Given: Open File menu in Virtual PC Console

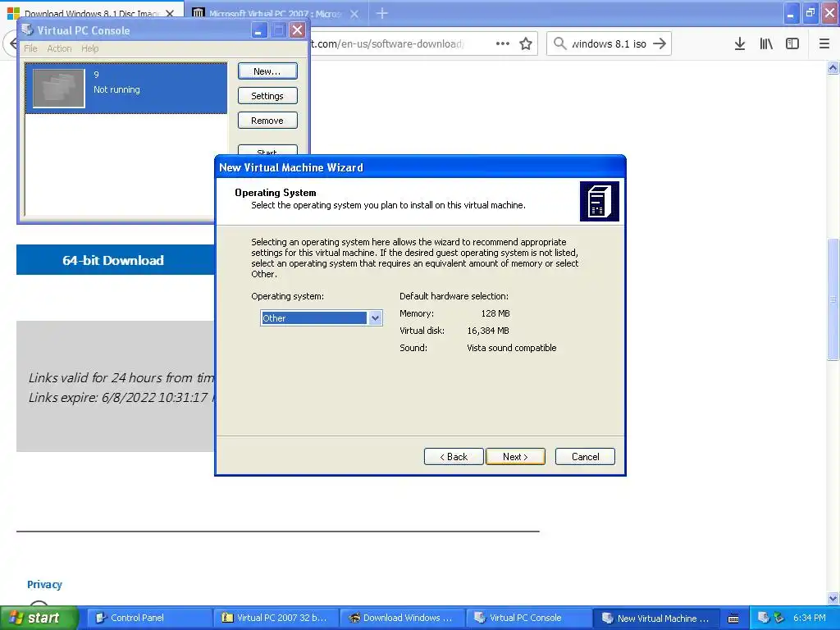Looking at the screenshot, I should click(30, 48).
